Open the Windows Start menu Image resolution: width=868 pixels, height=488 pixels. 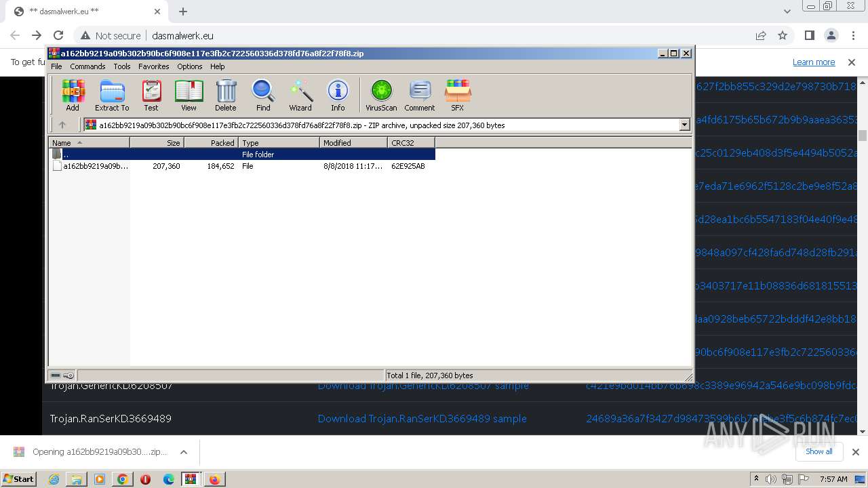pyautogui.click(x=18, y=479)
